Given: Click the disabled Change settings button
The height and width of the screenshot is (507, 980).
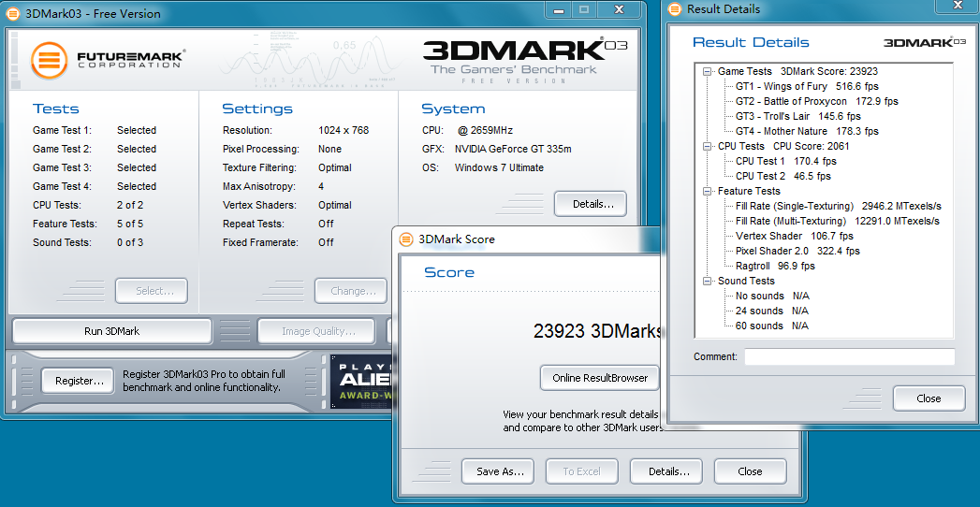Looking at the screenshot, I should pyautogui.click(x=351, y=291).
